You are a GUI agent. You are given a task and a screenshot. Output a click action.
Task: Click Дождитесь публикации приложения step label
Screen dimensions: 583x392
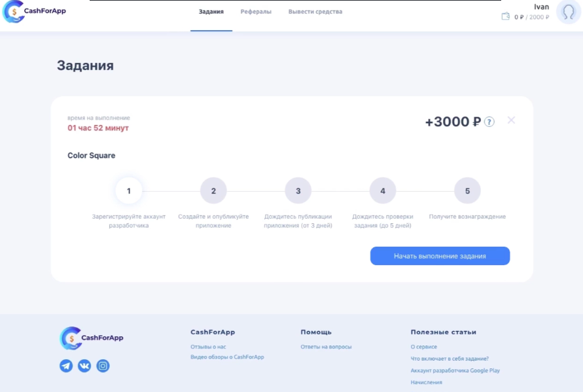pos(298,221)
